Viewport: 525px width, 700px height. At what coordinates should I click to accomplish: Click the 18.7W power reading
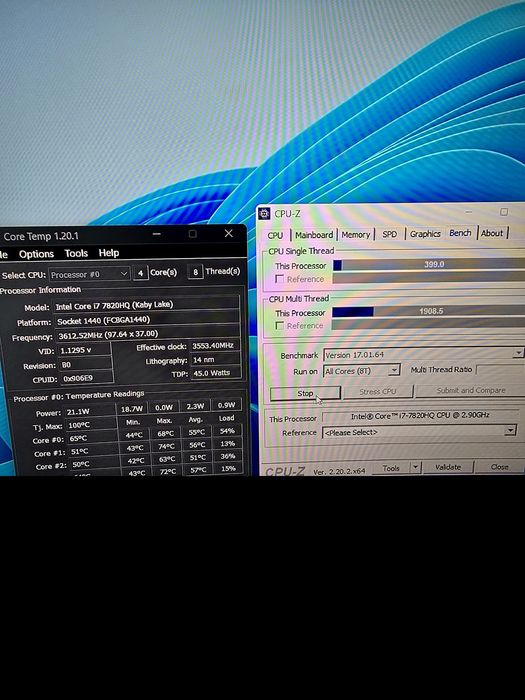132,408
